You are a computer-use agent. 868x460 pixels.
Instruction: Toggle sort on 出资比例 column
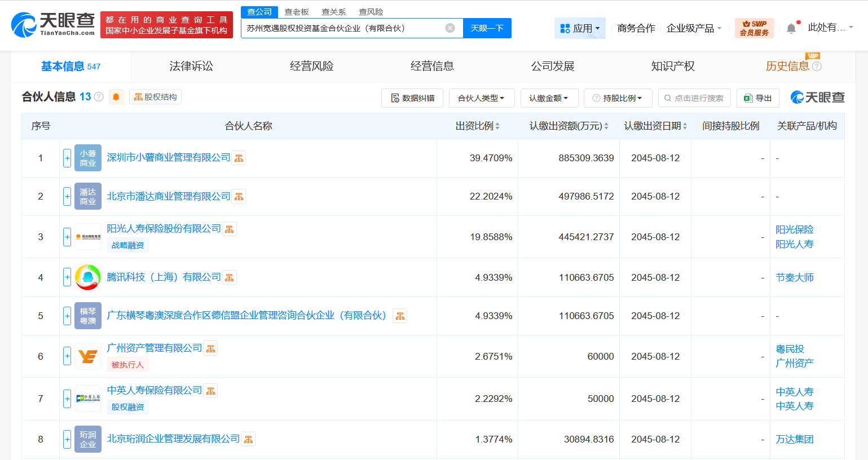coord(498,126)
